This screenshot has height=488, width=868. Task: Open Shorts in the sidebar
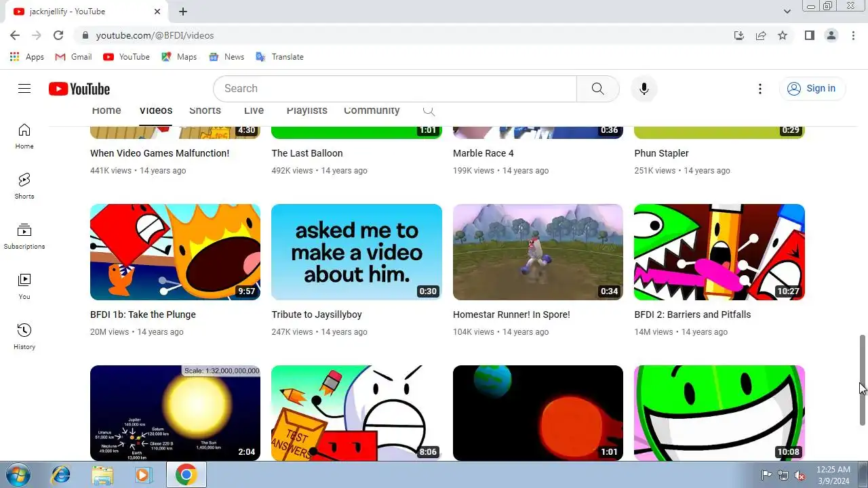coord(24,186)
